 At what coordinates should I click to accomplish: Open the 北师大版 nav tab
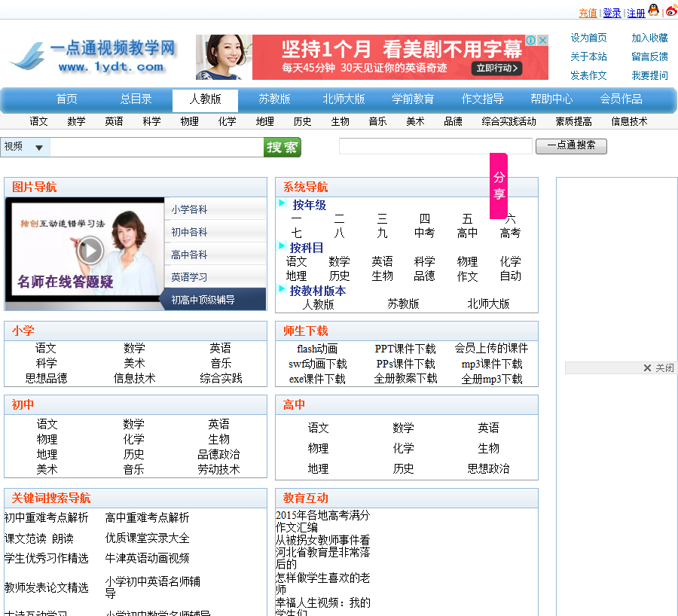[344, 99]
